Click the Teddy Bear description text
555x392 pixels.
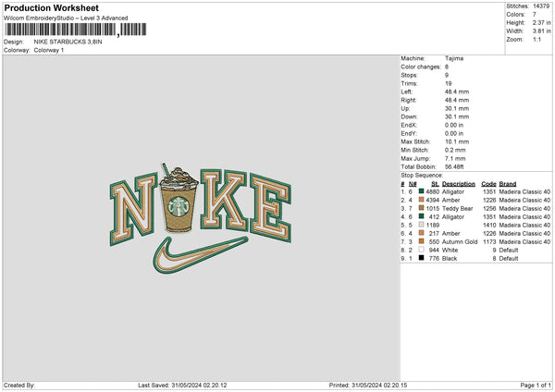(457, 208)
